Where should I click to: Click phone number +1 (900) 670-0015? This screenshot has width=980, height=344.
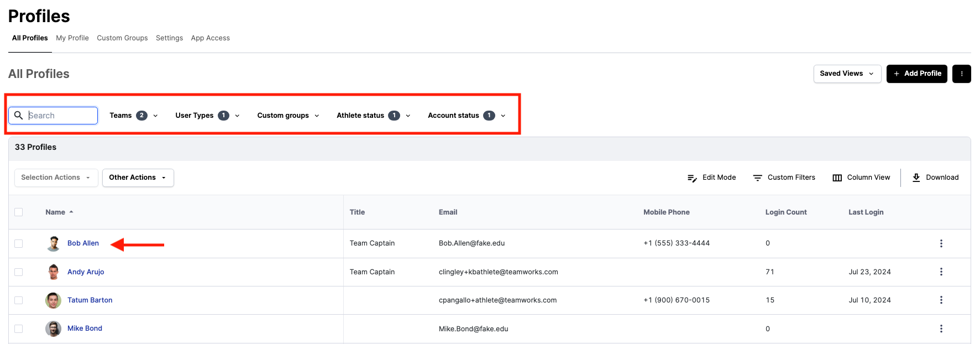coord(676,300)
